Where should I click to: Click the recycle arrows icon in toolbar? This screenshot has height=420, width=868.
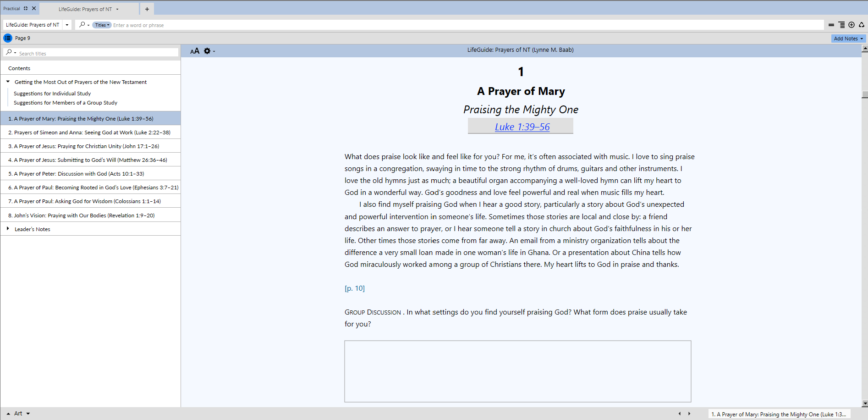pyautogui.click(x=862, y=25)
